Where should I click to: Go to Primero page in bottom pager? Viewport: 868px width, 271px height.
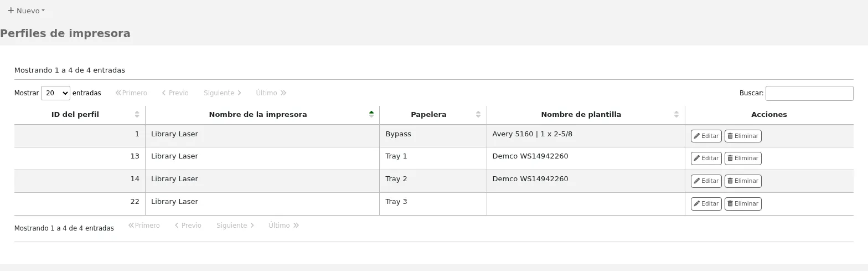[x=144, y=226]
